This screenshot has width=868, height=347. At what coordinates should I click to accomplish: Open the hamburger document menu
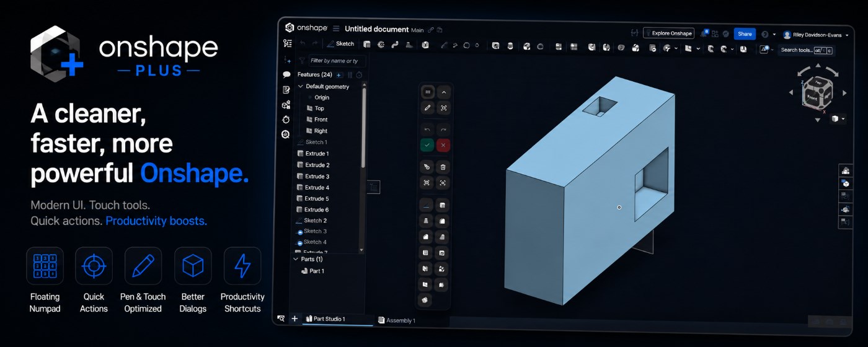(336, 29)
